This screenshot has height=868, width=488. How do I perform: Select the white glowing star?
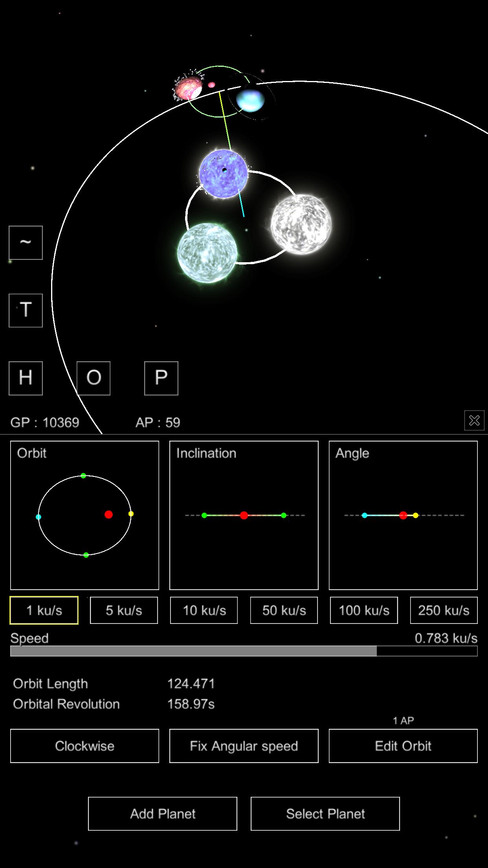301,224
